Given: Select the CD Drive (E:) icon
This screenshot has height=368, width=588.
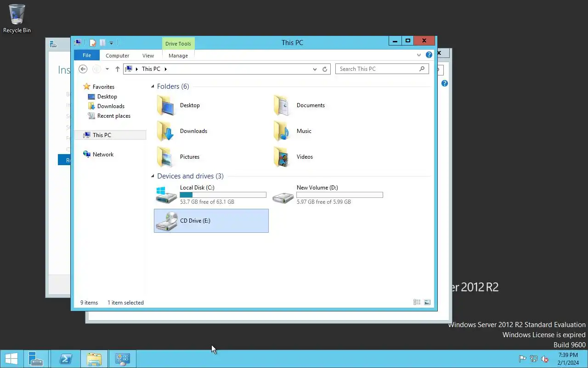Looking at the screenshot, I should 166,221.
